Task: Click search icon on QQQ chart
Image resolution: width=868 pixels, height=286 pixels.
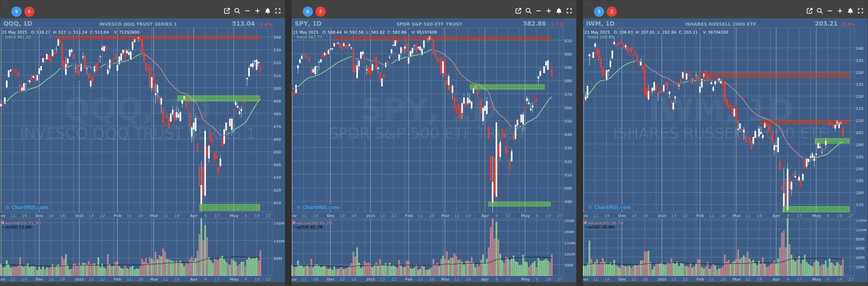Action: point(237,11)
